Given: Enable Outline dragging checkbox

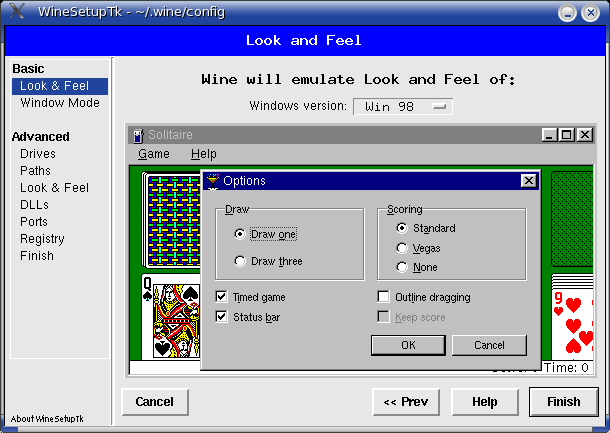Looking at the screenshot, I should [x=384, y=297].
